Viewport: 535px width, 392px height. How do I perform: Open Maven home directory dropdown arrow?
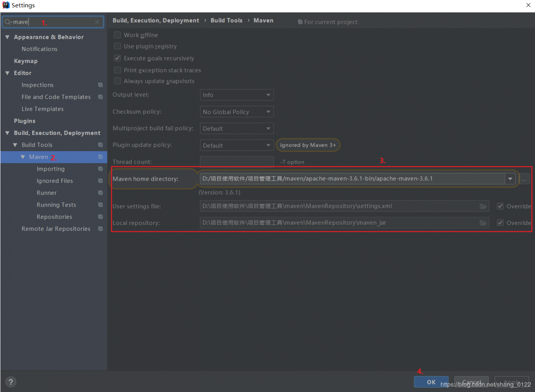tap(510, 179)
